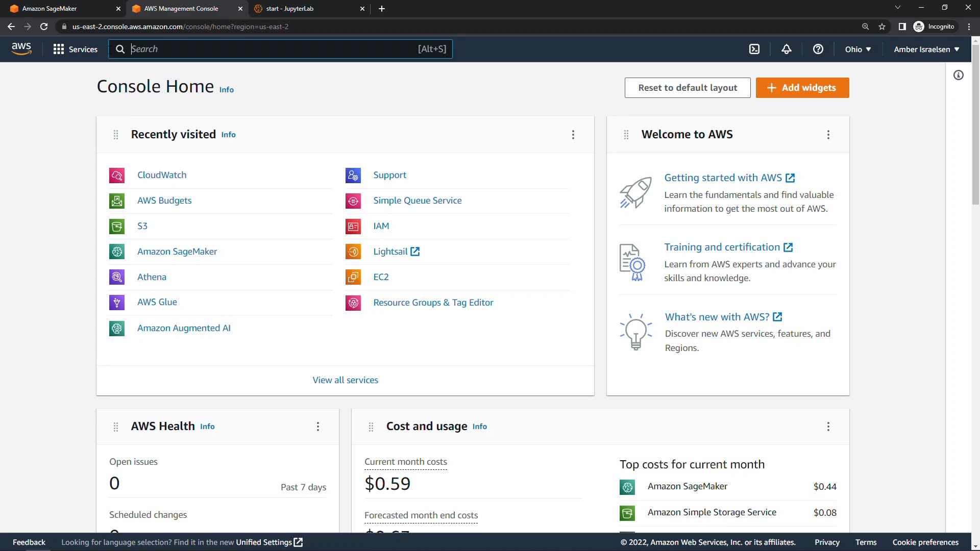This screenshot has width=980, height=551.
Task: Open Cost and usage widget options menu
Action: (828, 427)
